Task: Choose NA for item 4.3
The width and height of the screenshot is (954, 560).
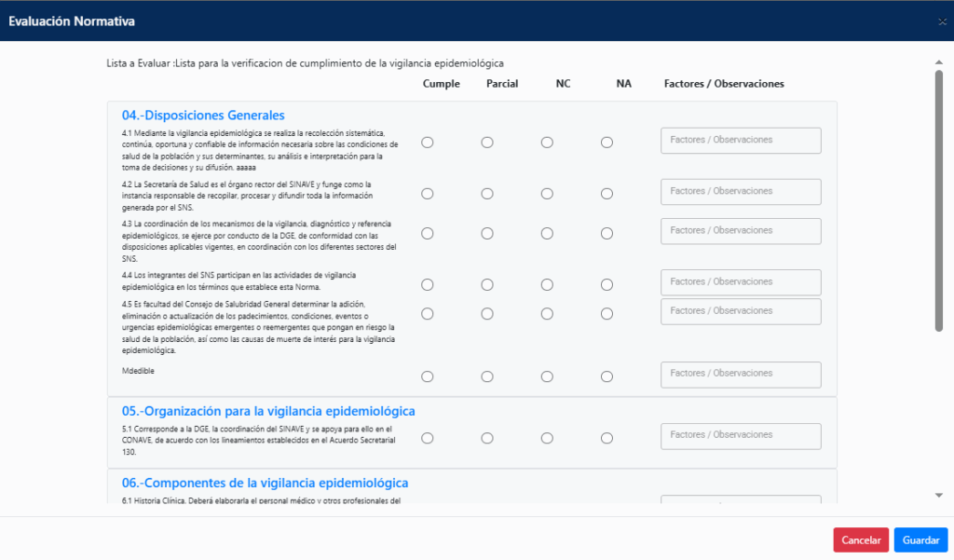Action: (606, 234)
